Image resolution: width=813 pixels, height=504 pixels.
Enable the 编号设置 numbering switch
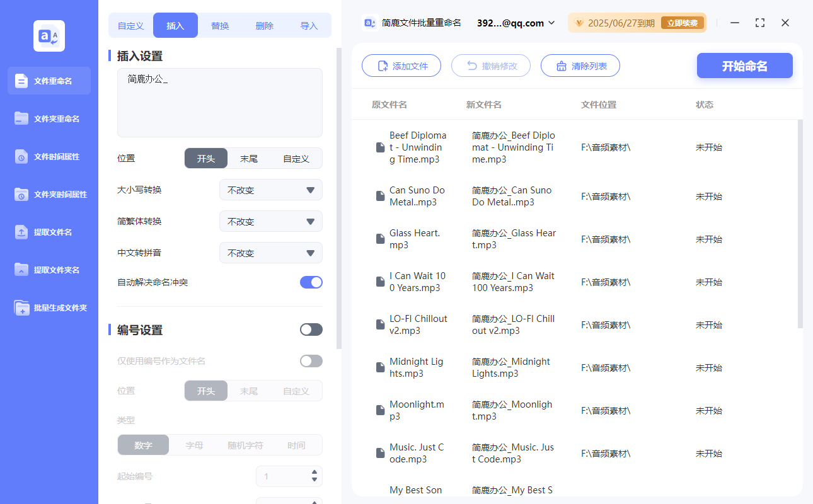[311, 329]
